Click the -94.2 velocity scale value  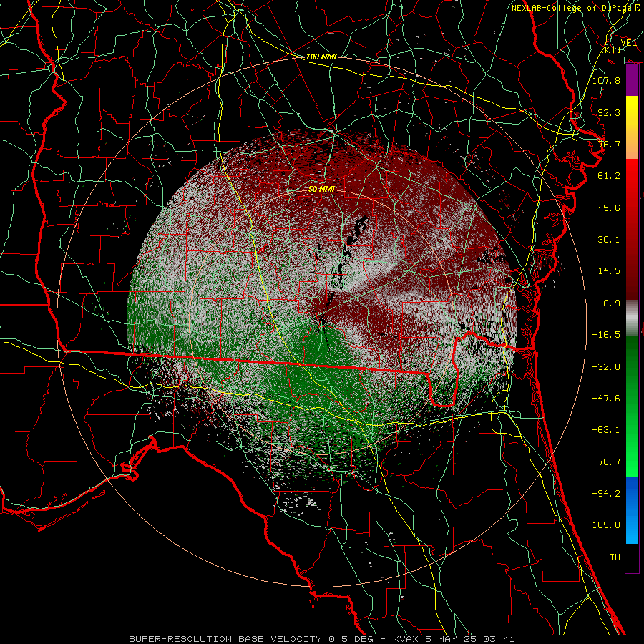606,494
